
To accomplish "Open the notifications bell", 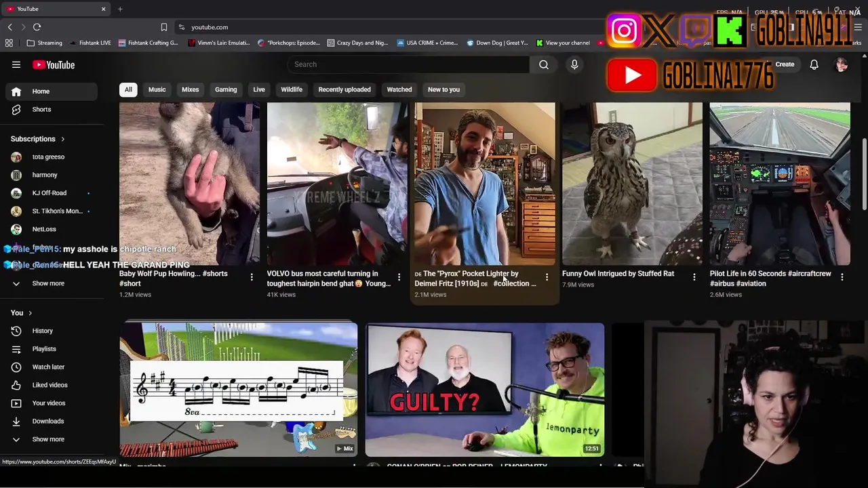I will [x=814, y=64].
